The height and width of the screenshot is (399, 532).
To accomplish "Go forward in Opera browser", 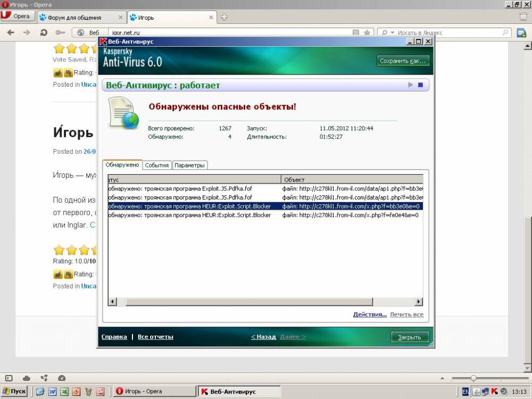I will [27, 32].
